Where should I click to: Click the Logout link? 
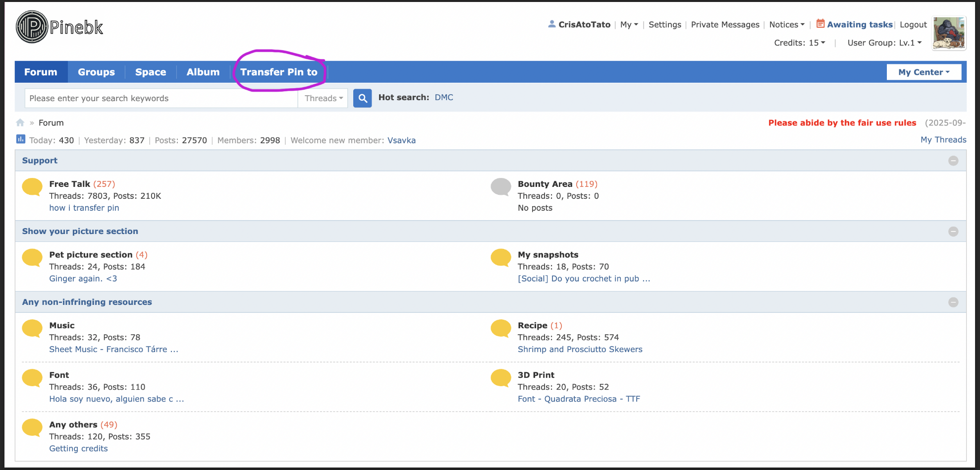pos(913,24)
